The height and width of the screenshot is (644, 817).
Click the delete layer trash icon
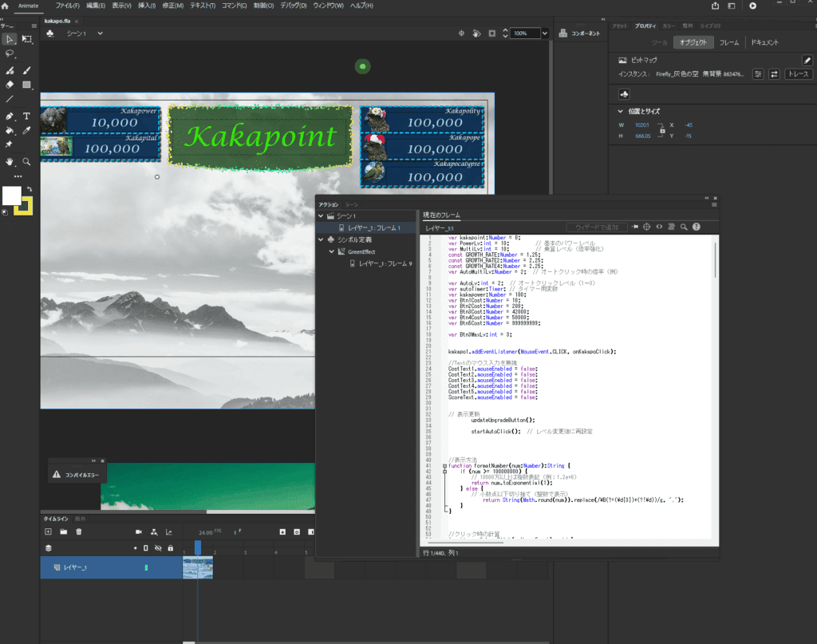(x=78, y=531)
